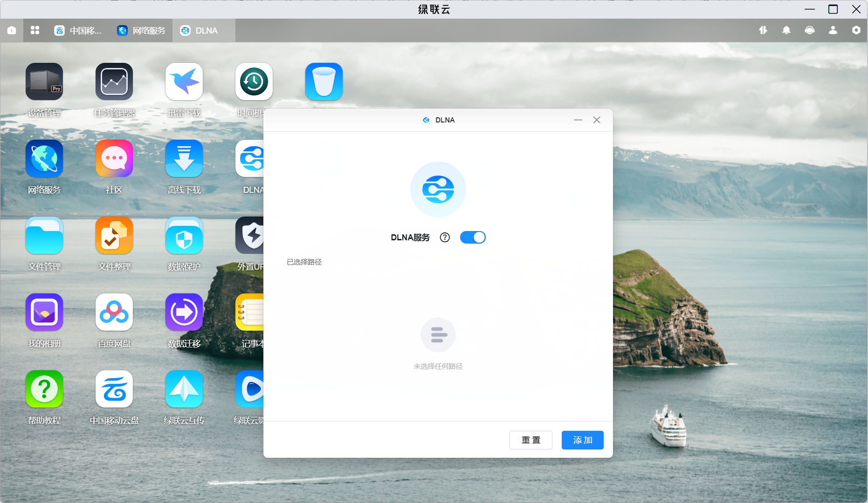Viewport: 868px width, 503px height.
Task: Open 我的相册 photo album app
Action: (x=44, y=313)
